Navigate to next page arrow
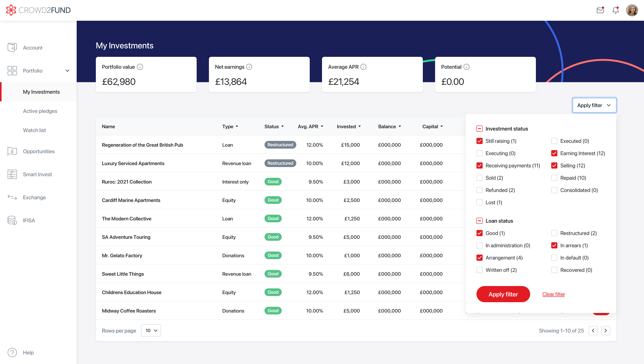 pos(605,330)
